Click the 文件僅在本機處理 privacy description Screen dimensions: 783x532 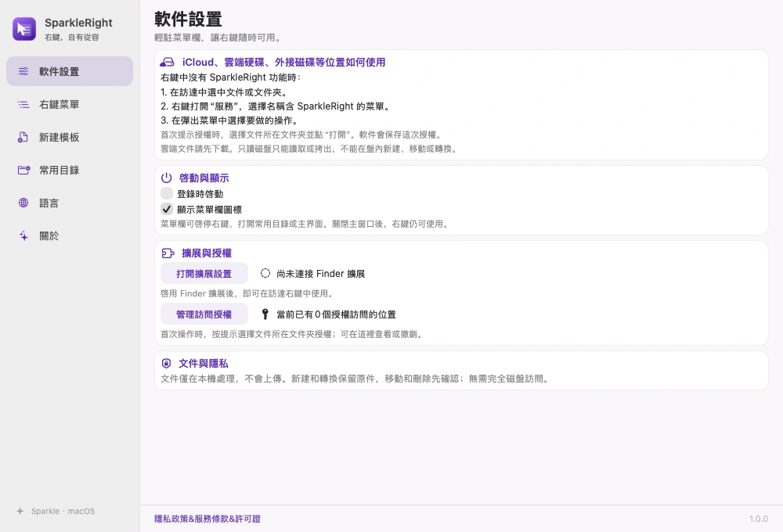[x=356, y=379]
